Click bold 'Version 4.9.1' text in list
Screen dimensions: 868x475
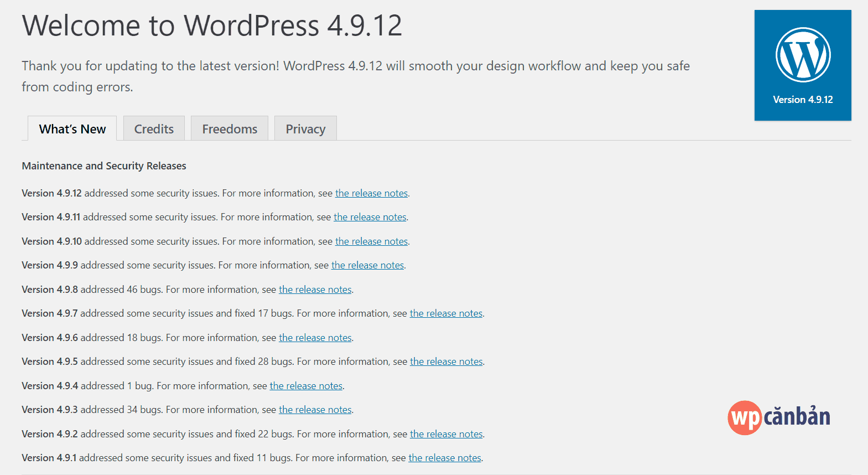49,458
